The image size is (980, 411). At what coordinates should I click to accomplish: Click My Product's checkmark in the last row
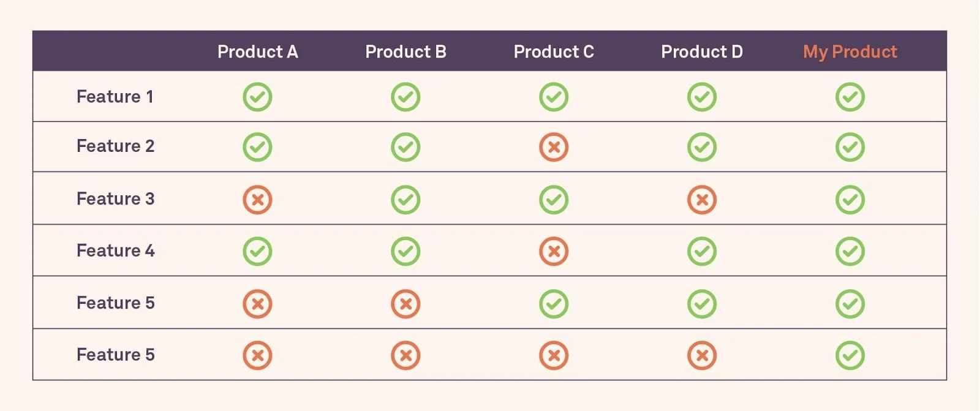850,355
